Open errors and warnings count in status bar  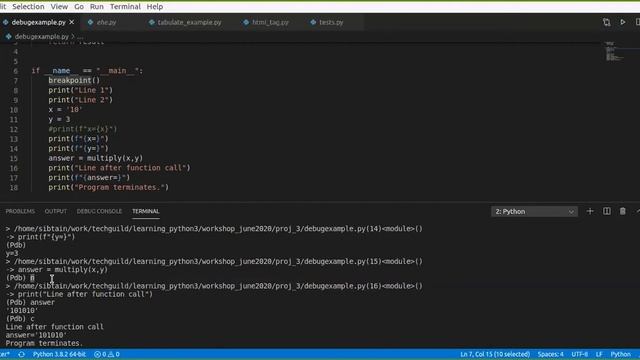pyautogui.click(x=107, y=354)
